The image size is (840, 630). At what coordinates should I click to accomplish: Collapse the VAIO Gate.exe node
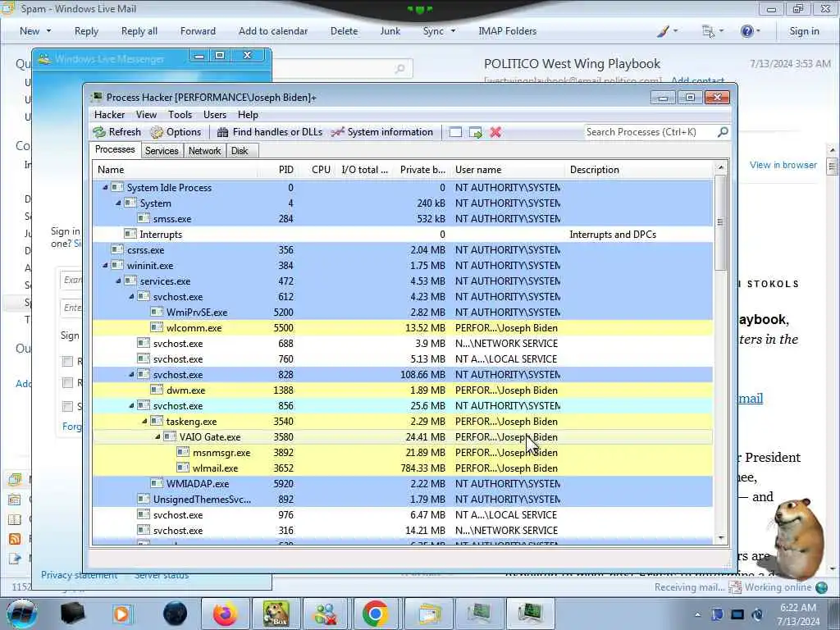click(158, 436)
